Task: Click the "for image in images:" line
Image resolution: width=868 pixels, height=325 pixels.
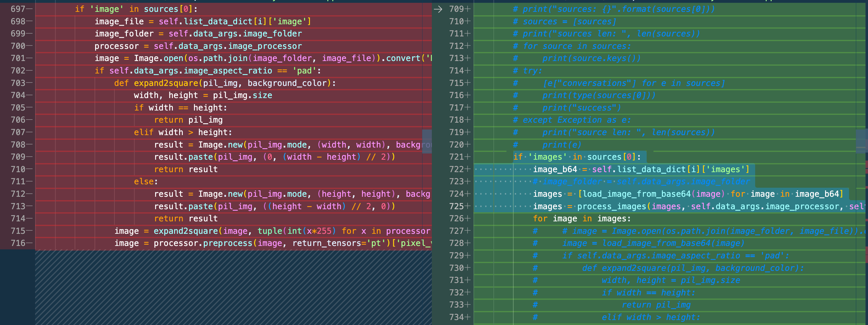Action: tap(582, 219)
